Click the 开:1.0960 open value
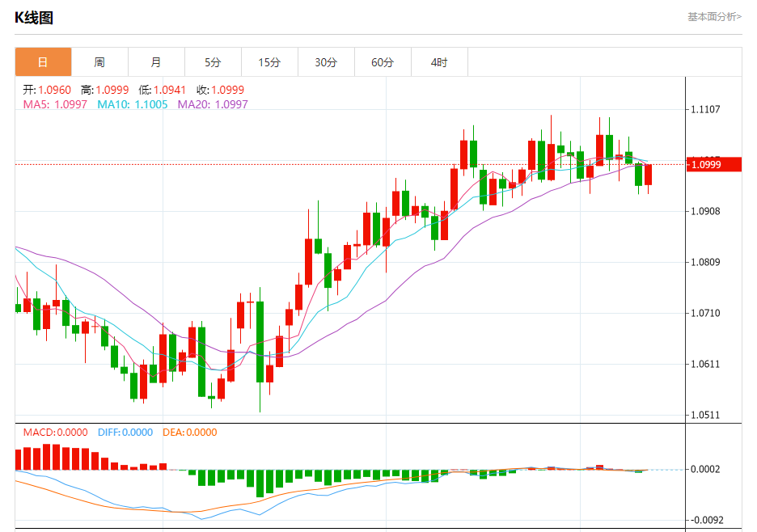Viewport: 757px width, 532px height. pyautogui.click(x=47, y=90)
